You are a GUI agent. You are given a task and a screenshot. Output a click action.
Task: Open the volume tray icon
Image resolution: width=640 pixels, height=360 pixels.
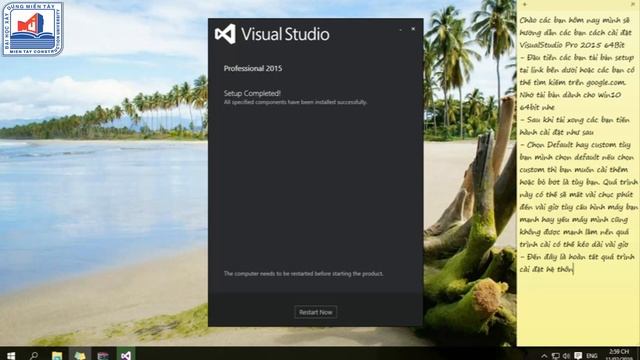[566, 356]
